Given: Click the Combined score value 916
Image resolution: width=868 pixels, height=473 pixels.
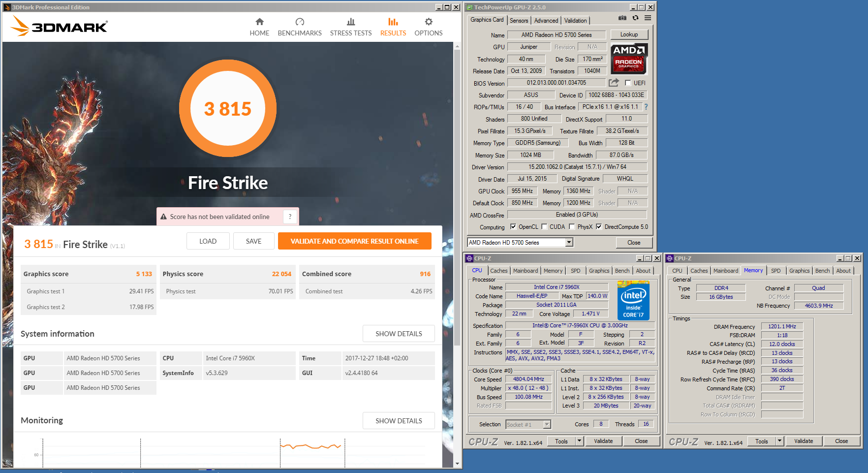Looking at the screenshot, I should coord(425,274).
